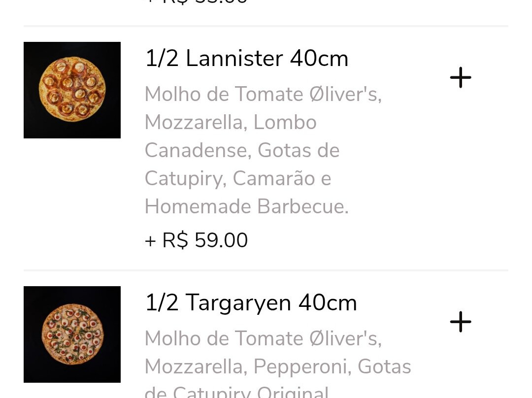Image resolution: width=532 pixels, height=398 pixels.
Task: Click "Molho de Tomate Øliver's" under Targaryen
Action: click(x=263, y=338)
